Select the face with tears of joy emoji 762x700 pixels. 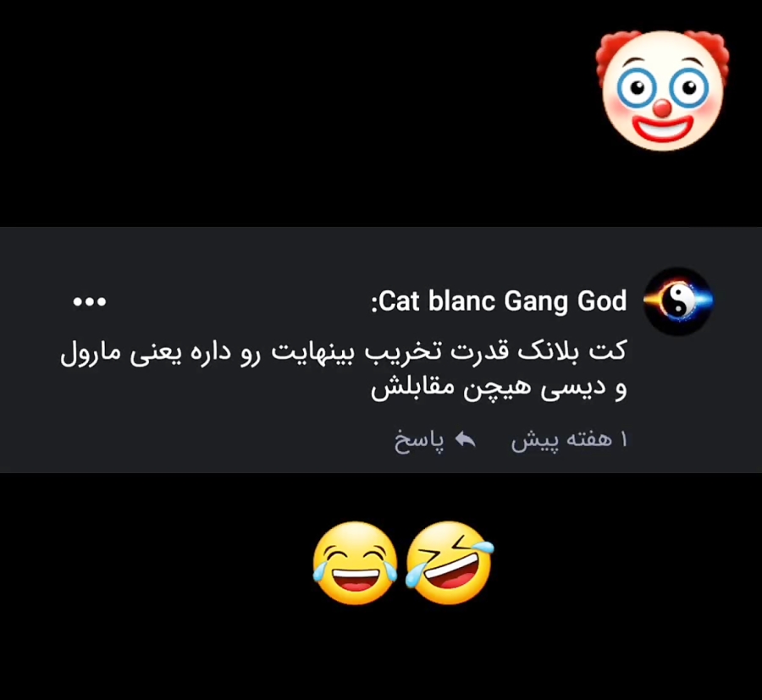coord(356,564)
